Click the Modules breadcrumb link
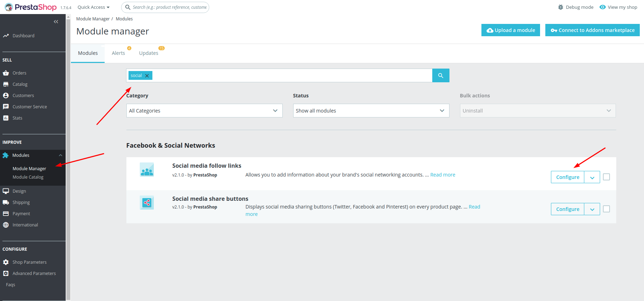 coord(124,19)
